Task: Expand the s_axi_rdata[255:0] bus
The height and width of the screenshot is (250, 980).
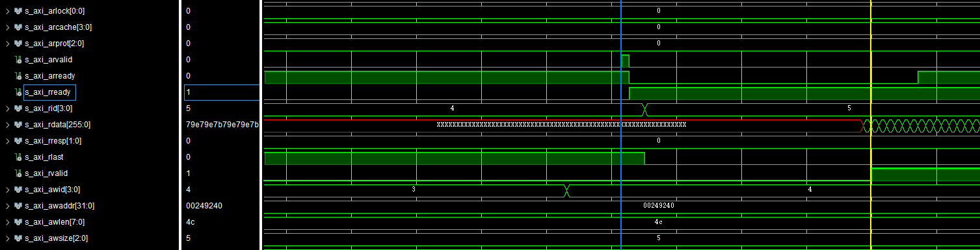Action: (x=7, y=125)
